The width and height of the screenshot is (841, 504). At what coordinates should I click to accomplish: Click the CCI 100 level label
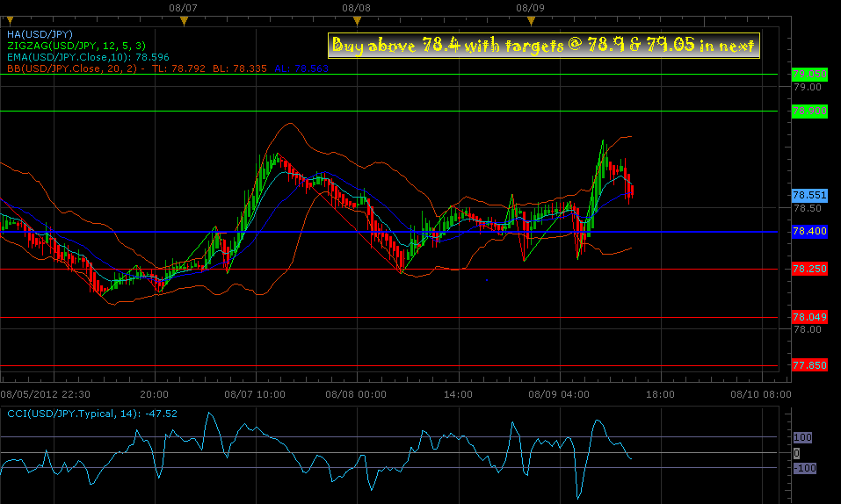pyautogui.click(x=802, y=437)
